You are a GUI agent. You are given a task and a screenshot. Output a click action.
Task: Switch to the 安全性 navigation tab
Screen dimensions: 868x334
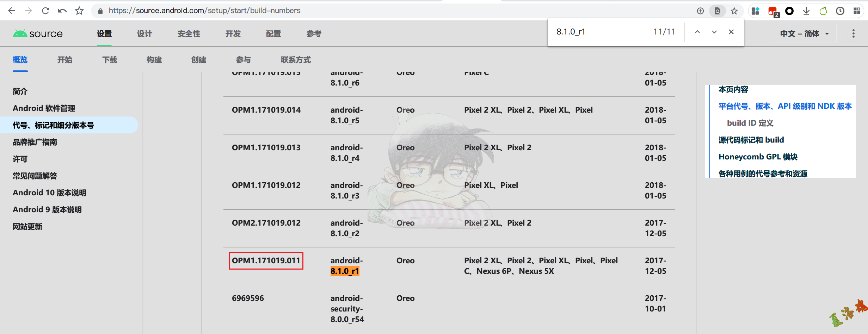coord(189,34)
